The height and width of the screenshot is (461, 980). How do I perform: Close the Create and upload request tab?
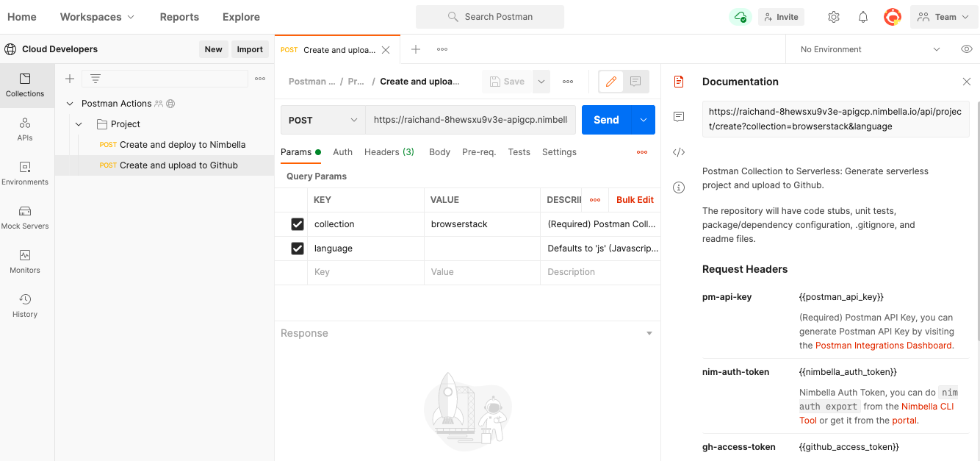386,50
